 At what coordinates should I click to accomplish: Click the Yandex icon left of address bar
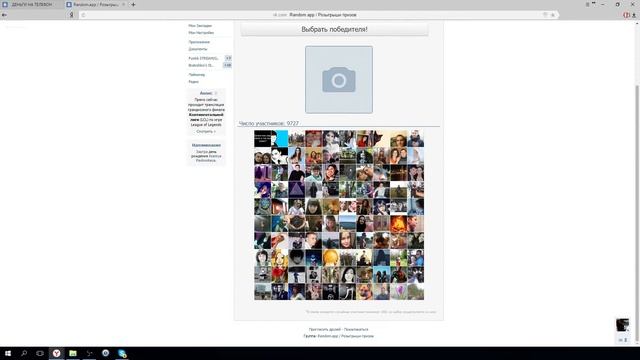71,15
